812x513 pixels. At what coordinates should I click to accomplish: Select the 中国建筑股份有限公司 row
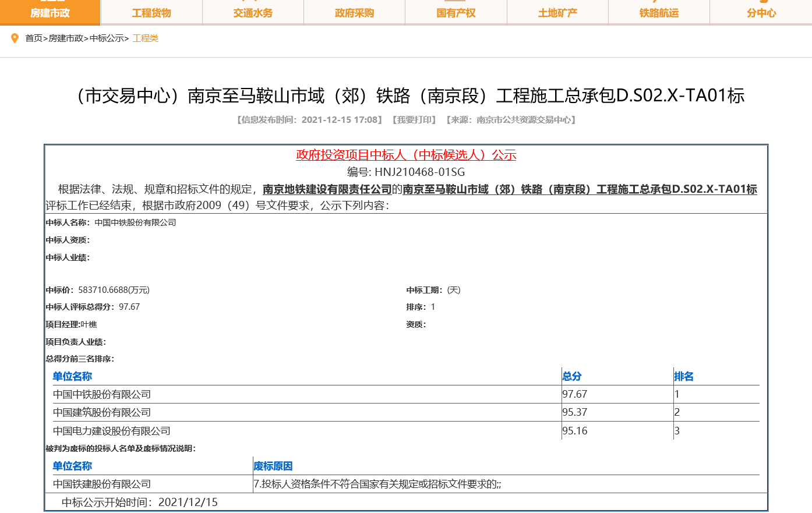click(x=406, y=412)
